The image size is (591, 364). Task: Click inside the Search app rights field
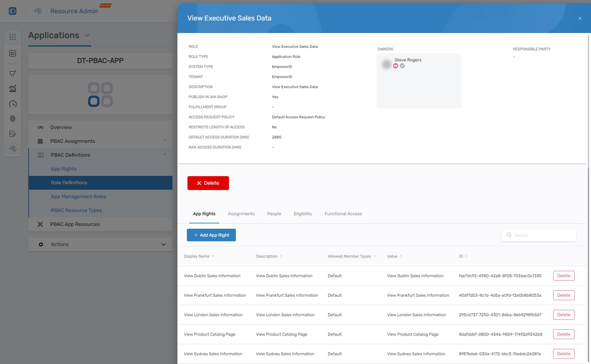click(541, 235)
